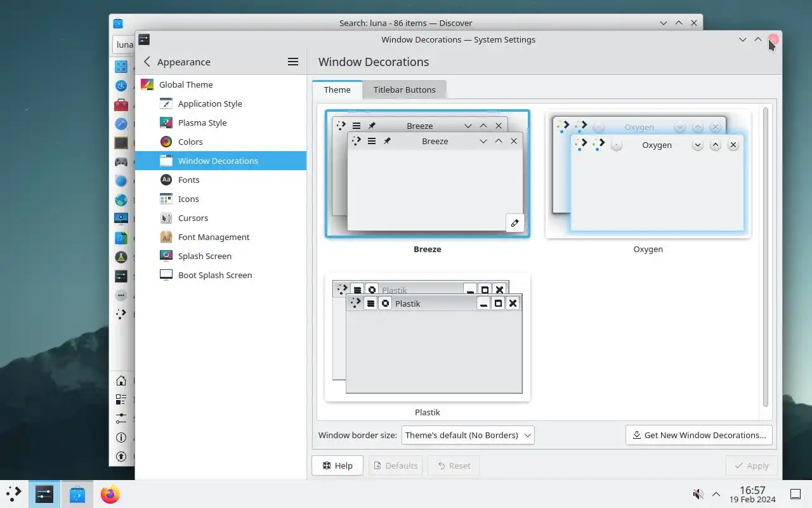812x508 pixels.
Task: Click the Help button
Action: coord(337,465)
